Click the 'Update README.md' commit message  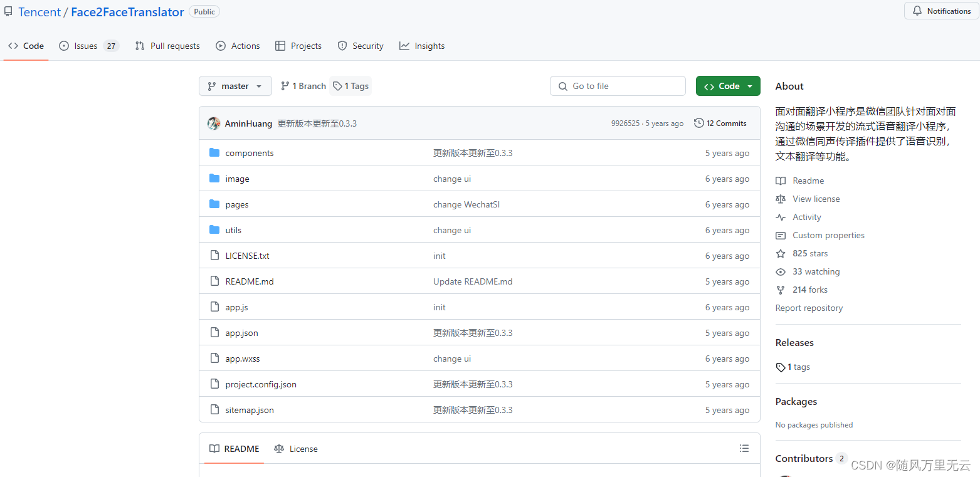pyautogui.click(x=473, y=281)
